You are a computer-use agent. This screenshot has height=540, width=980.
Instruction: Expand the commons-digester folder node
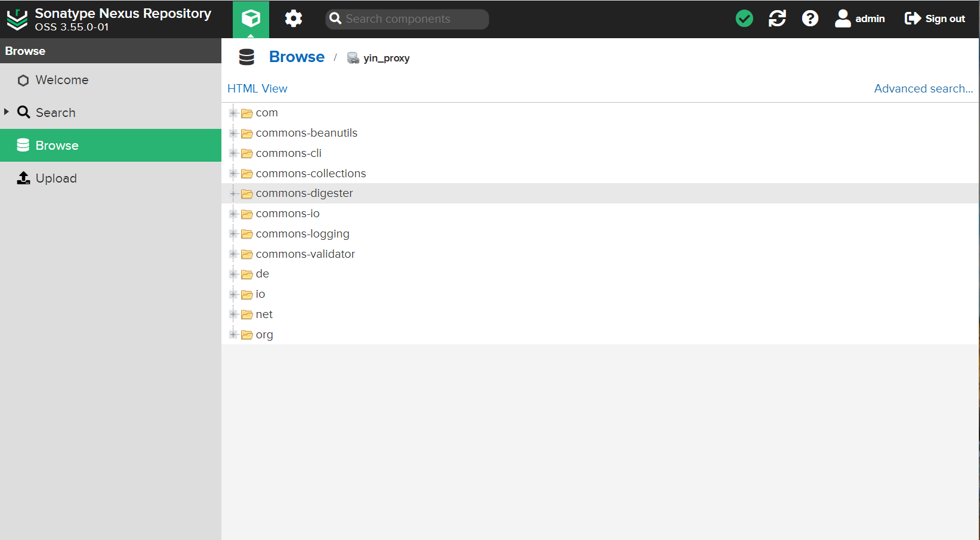tap(233, 193)
